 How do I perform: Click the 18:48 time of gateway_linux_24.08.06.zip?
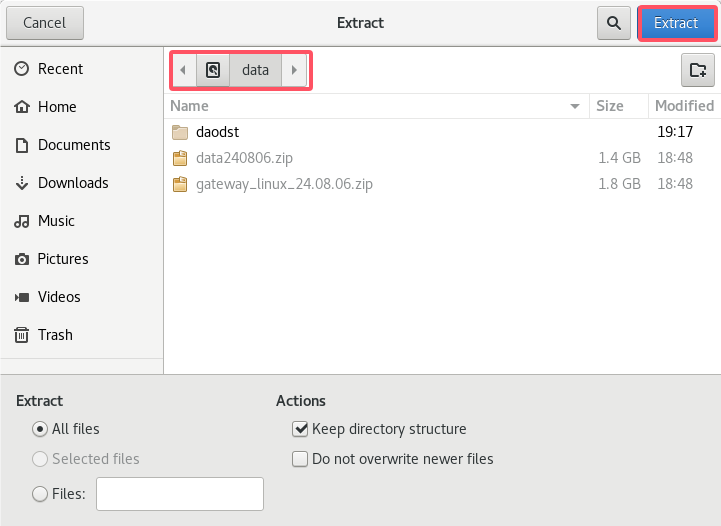675,184
